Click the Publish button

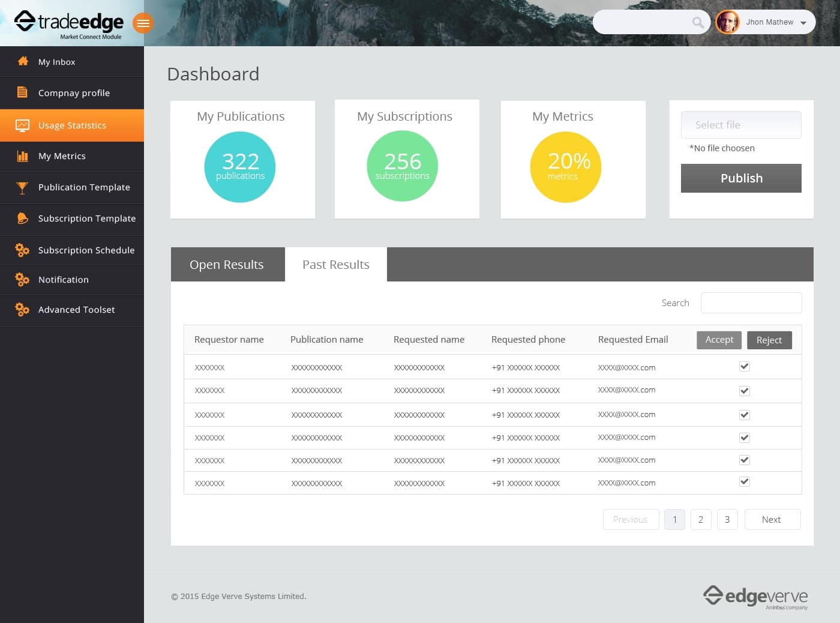pyautogui.click(x=741, y=178)
